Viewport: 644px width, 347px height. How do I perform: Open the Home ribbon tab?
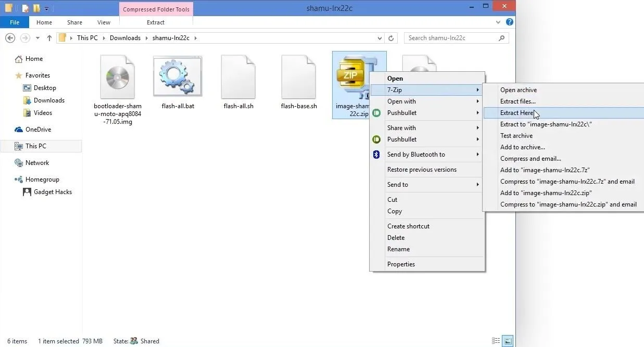pyautogui.click(x=44, y=22)
